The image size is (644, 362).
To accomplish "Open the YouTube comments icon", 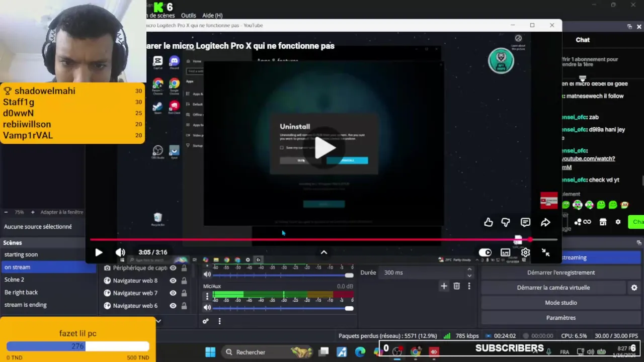I will 525,222.
